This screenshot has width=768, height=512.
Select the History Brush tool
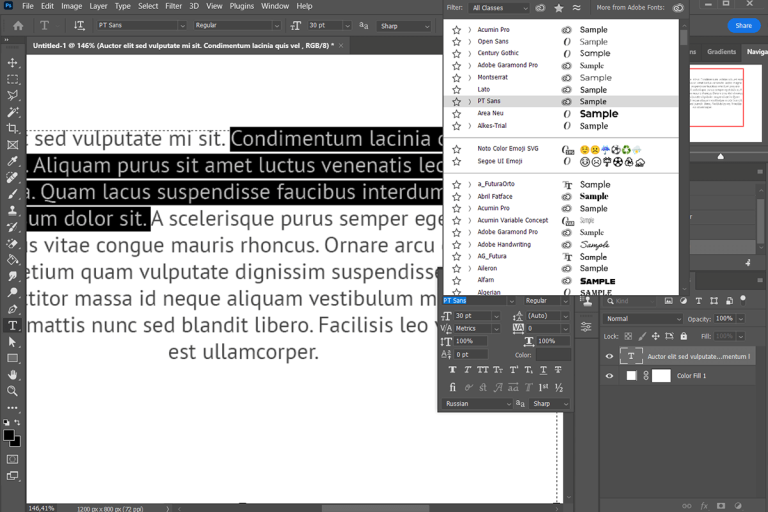(x=13, y=227)
